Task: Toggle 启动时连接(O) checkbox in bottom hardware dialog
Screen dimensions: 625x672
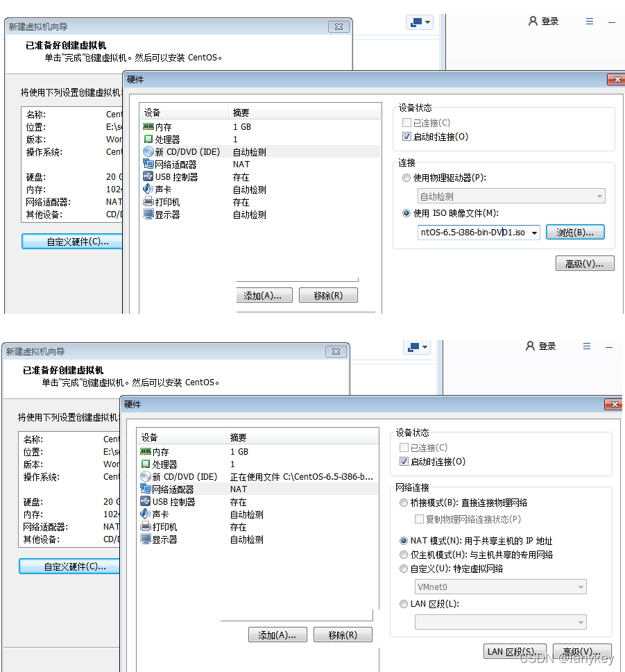Action: (404, 462)
